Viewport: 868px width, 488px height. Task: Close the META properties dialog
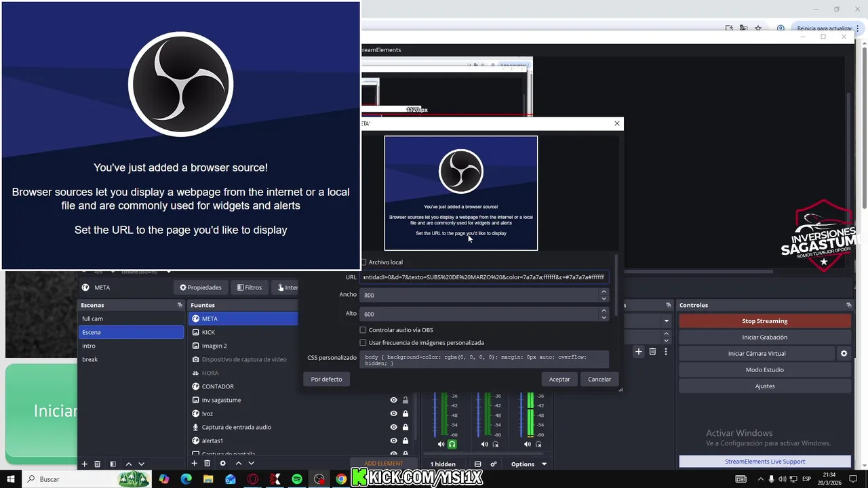pyautogui.click(x=617, y=123)
